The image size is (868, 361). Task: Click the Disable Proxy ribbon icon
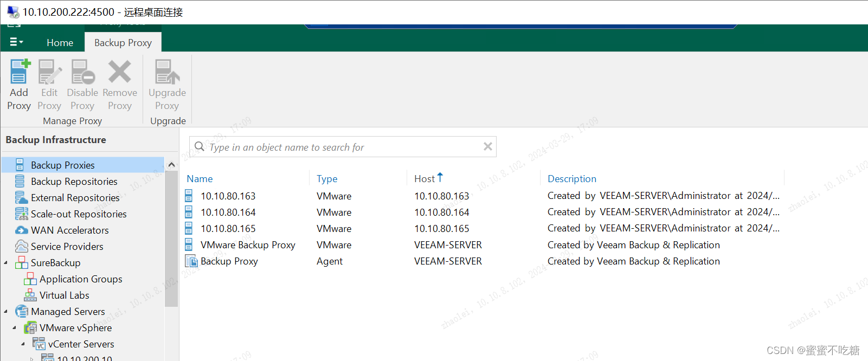tap(83, 72)
